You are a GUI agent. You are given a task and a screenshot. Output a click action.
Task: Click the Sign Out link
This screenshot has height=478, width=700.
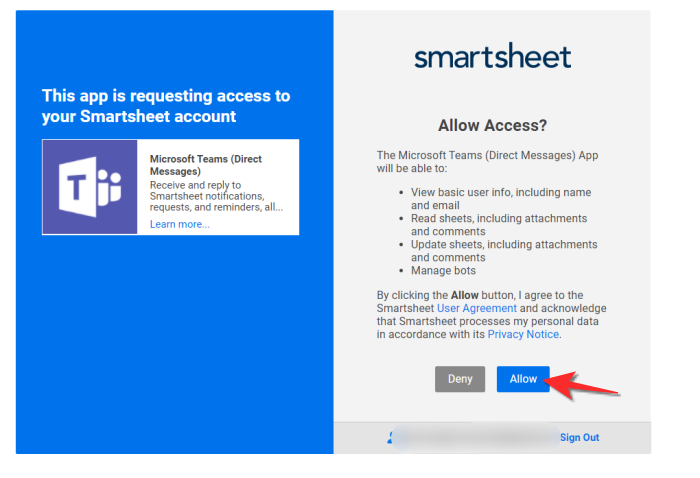579,437
